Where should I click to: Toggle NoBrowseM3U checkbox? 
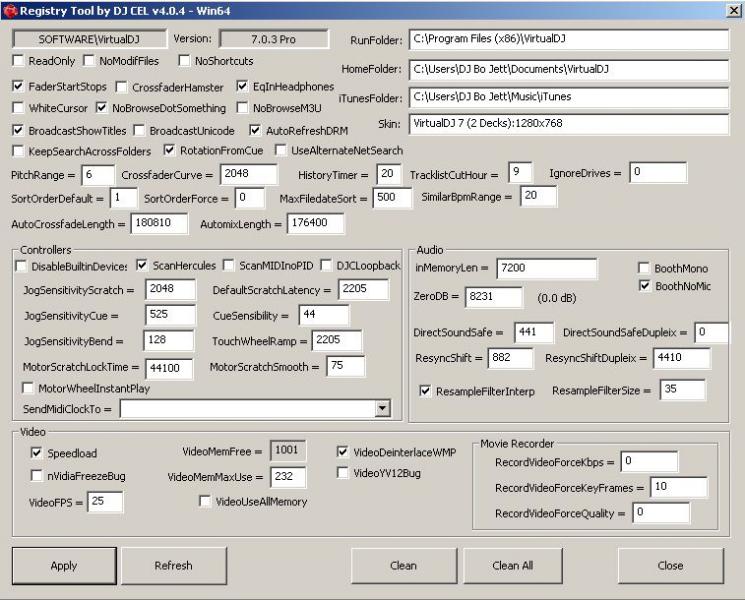click(242, 108)
